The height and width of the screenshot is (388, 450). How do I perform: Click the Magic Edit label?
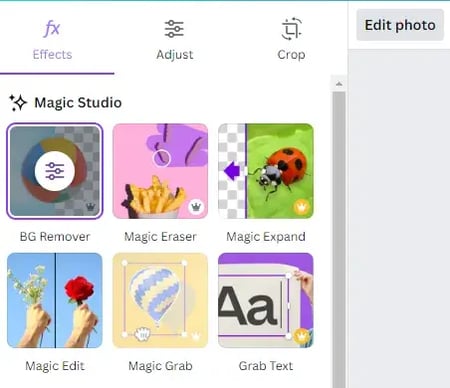[x=55, y=366]
